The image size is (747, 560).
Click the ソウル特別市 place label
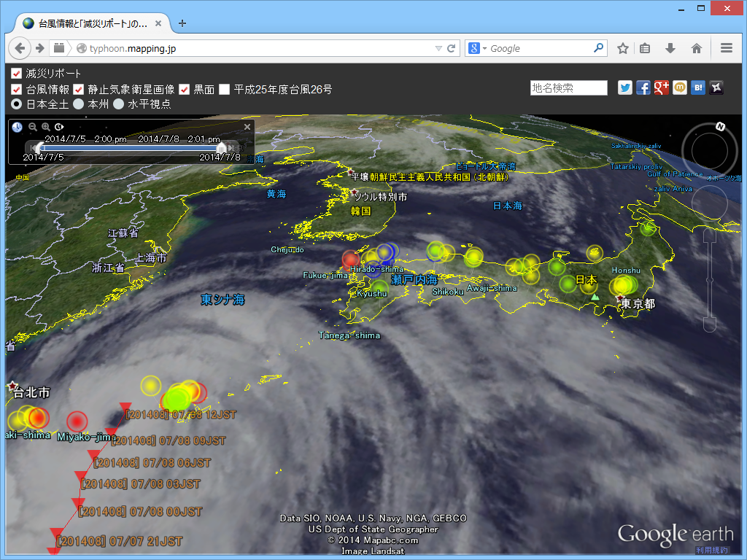(381, 197)
